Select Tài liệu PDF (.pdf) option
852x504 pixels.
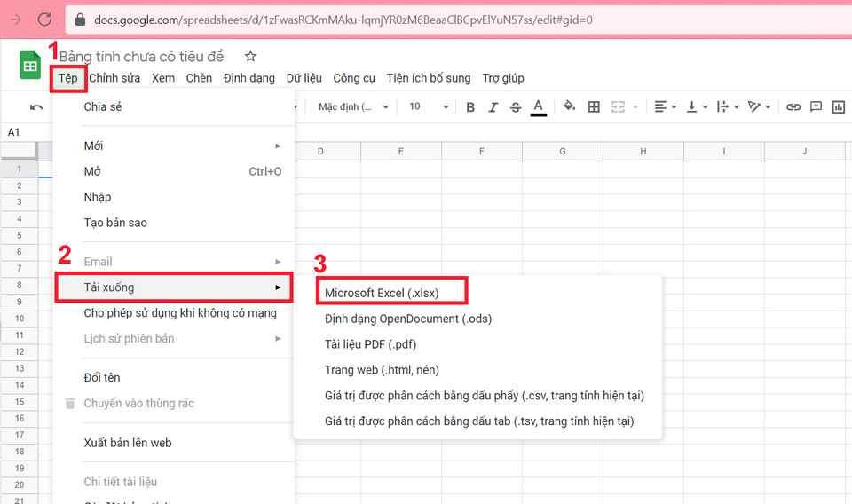tap(370, 344)
